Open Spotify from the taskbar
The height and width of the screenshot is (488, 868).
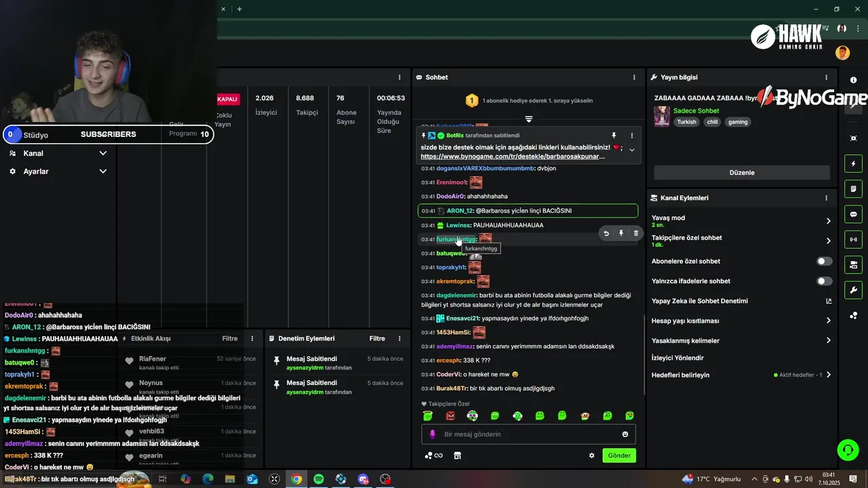319,479
